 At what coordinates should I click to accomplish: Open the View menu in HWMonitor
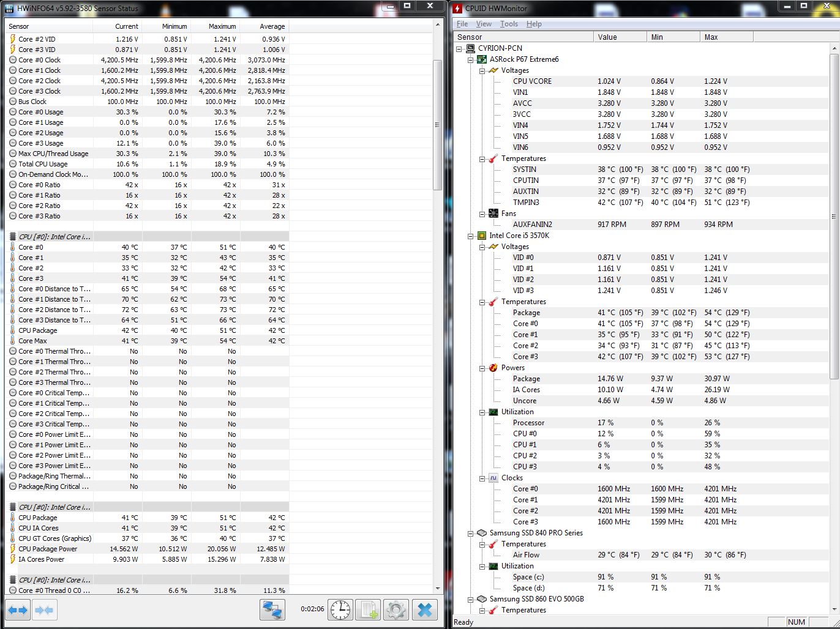coord(484,24)
